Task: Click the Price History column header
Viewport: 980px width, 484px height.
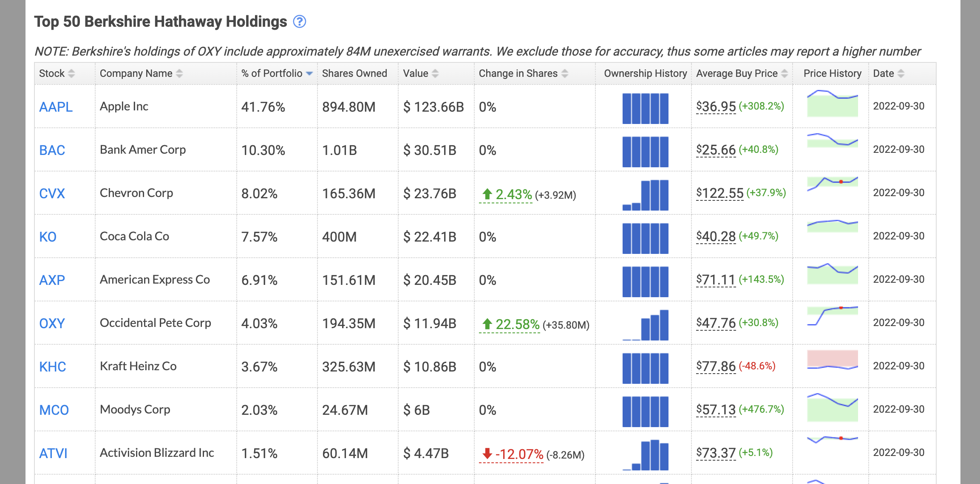Action: coord(832,73)
